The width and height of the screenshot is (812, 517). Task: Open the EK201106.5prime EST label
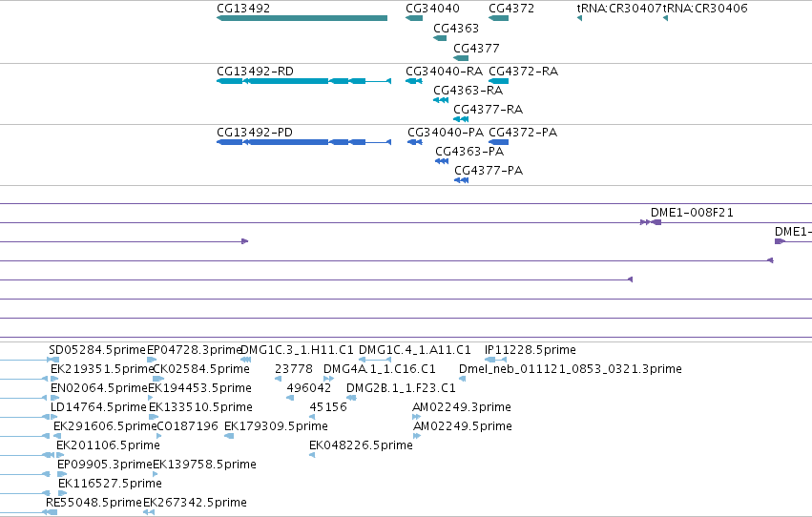tap(108, 446)
